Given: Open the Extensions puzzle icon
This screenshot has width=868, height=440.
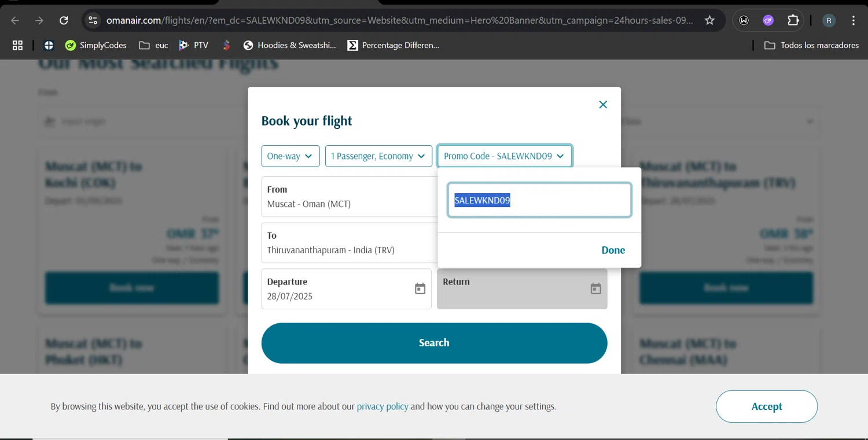Looking at the screenshot, I should [793, 20].
